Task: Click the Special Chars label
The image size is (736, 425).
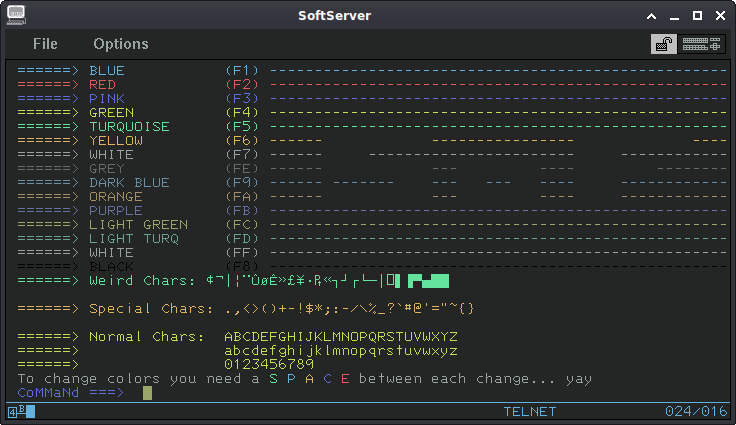Action: click(x=151, y=309)
